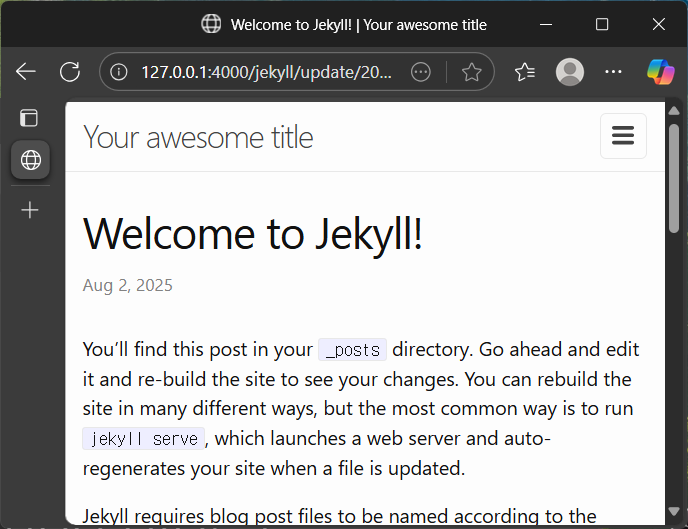View site information icon in address bar
The width and height of the screenshot is (688, 529).
[x=118, y=72]
